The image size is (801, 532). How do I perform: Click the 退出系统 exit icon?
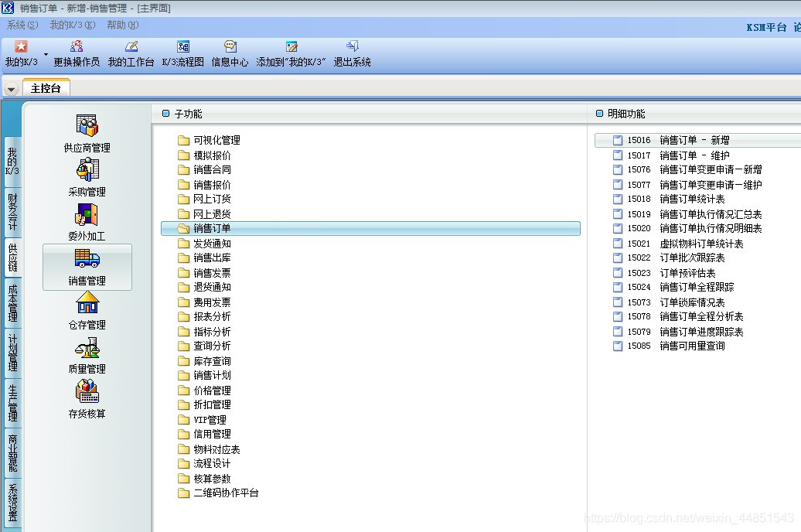(x=352, y=53)
